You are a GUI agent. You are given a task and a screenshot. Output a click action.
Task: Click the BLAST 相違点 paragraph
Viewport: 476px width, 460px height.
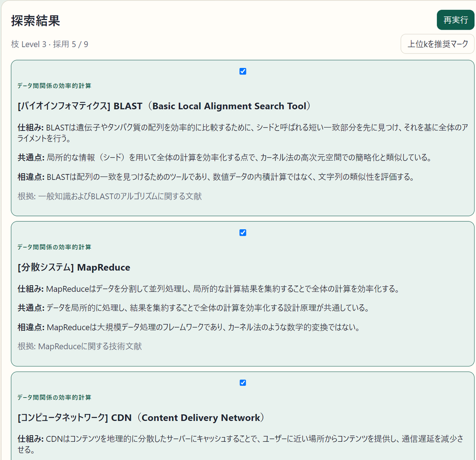point(217,177)
